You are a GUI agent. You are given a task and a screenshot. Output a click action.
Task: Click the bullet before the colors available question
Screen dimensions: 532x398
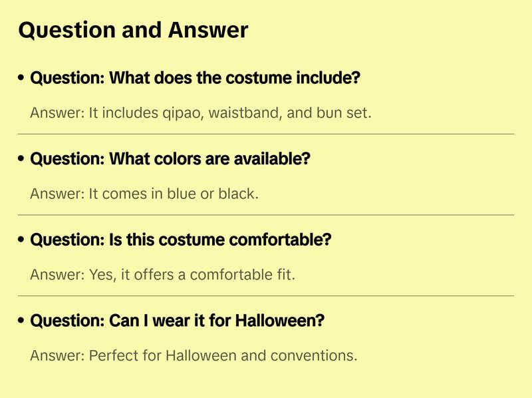coord(22,160)
